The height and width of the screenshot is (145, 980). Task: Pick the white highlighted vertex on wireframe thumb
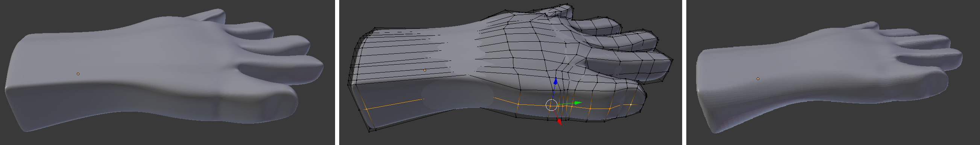(x=631, y=104)
